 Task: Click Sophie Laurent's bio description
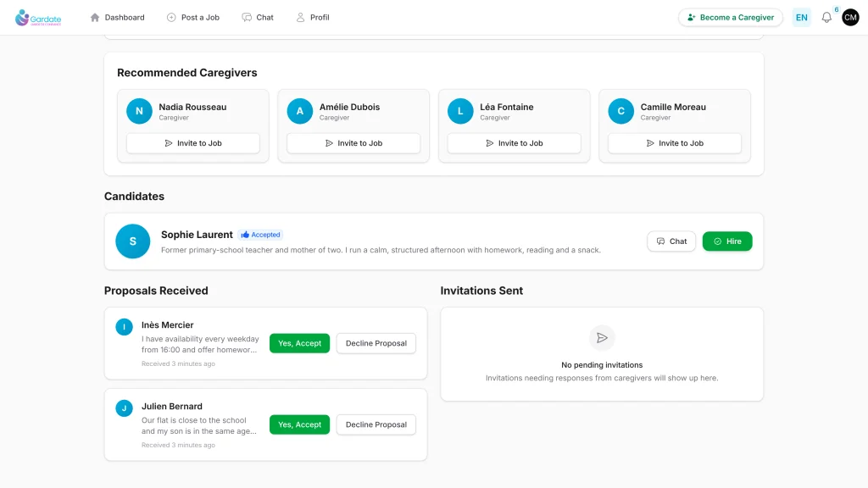point(381,250)
